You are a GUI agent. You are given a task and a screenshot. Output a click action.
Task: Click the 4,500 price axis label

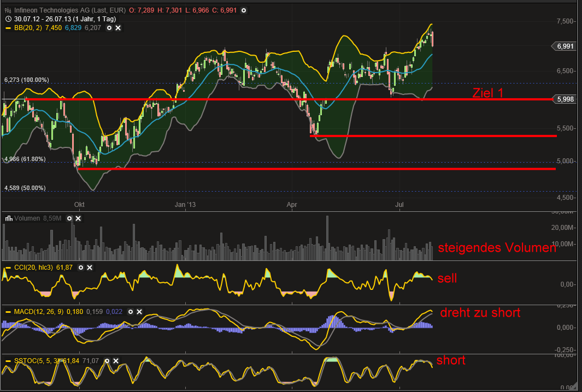point(566,198)
